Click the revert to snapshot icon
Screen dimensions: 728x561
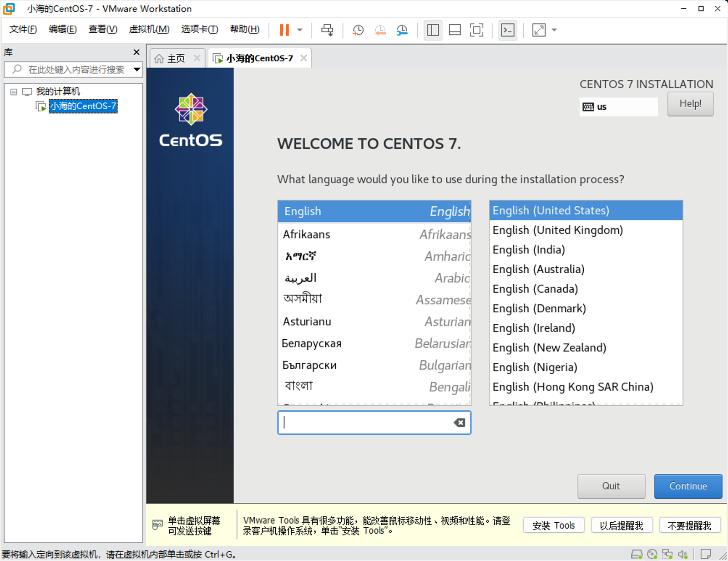pyautogui.click(x=380, y=30)
